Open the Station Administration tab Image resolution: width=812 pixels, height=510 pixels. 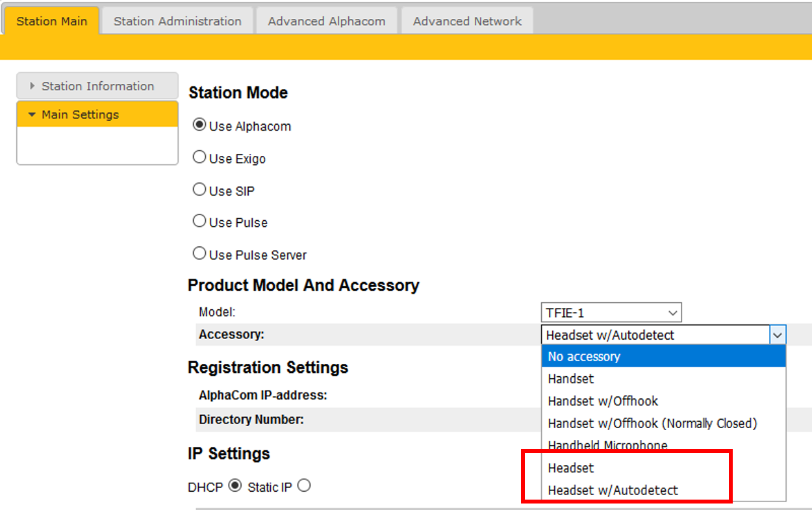pyautogui.click(x=177, y=21)
